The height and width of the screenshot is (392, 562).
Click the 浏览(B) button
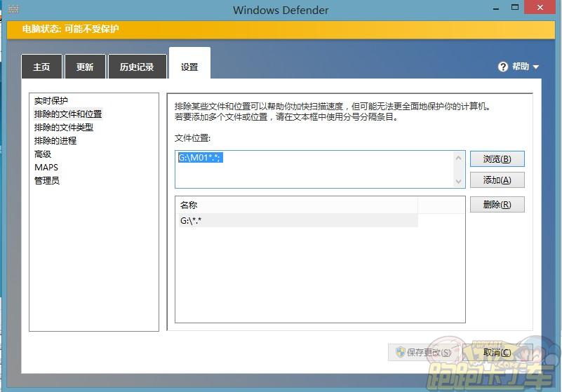click(x=497, y=158)
